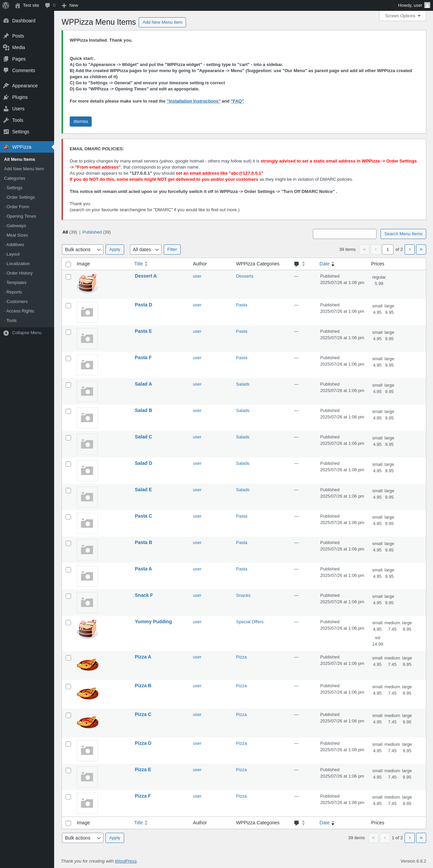Click the Comments sidebar icon

6,70
